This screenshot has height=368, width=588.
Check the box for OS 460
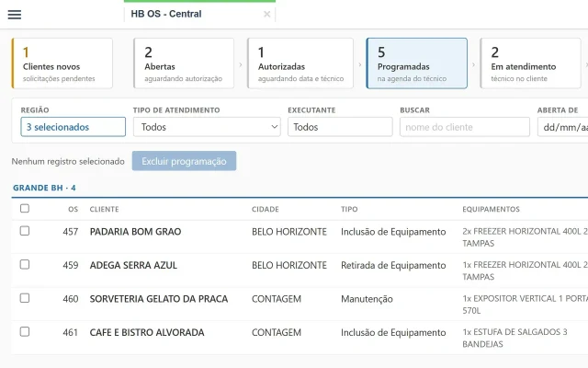click(x=25, y=298)
